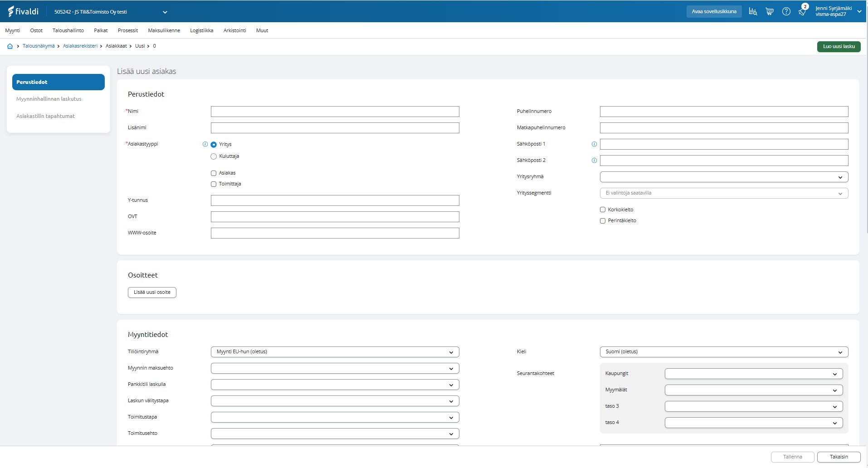
Task: Open the Taloushallinto menu
Action: (x=68, y=30)
